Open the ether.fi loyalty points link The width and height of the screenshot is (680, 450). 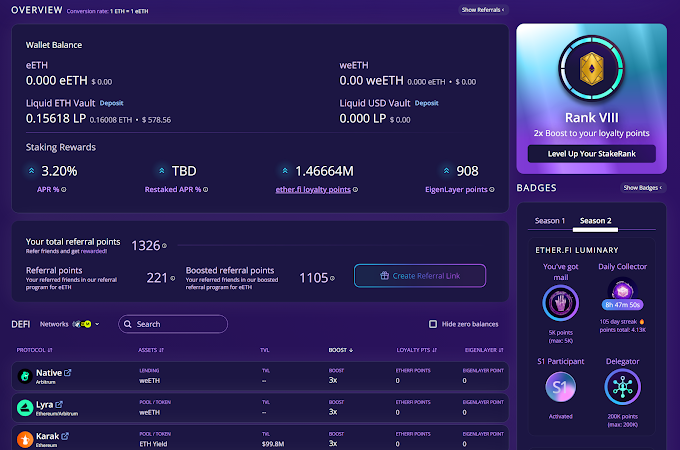pyautogui.click(x=313, y=189)
